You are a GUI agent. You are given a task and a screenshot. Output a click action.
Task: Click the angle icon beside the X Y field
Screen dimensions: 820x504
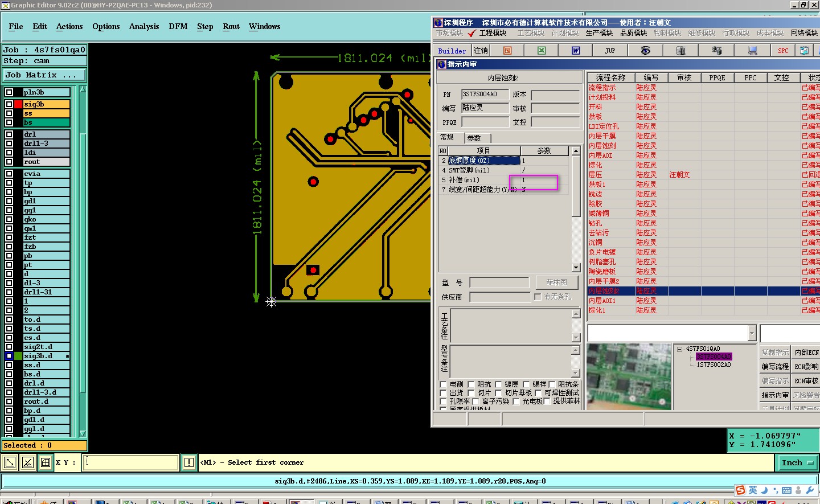28,462
